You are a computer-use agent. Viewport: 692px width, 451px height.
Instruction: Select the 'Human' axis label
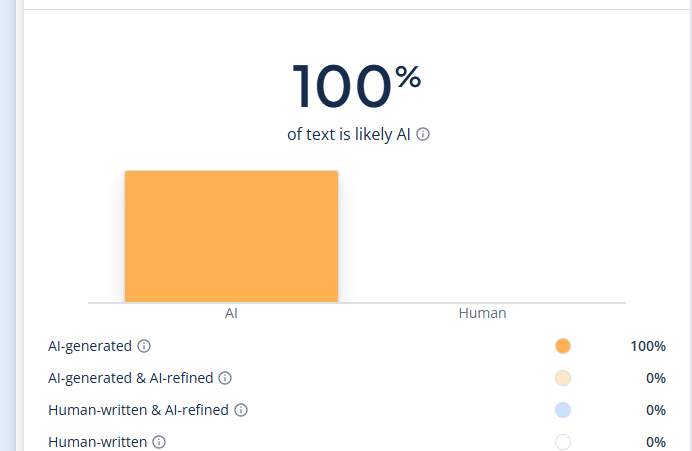[x=482, y=313]
